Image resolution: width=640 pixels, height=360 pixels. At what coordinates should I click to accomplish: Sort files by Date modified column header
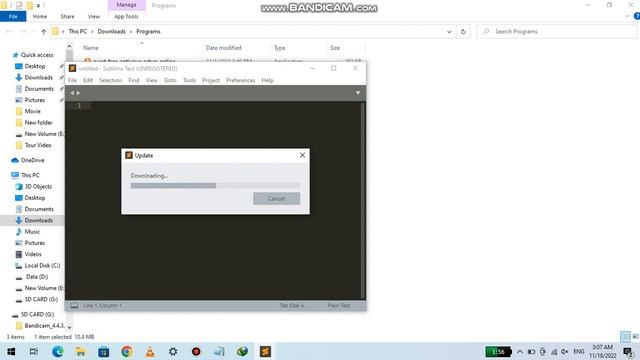tap(223, 48)
